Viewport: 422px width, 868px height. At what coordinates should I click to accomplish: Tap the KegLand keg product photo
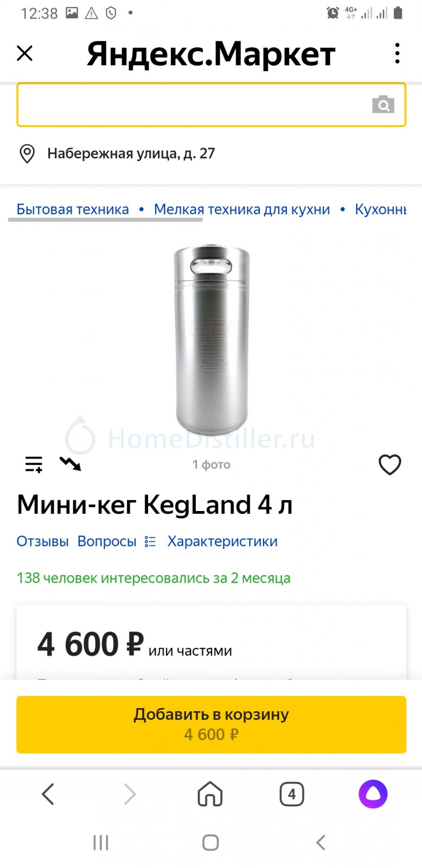pos(212,339)
